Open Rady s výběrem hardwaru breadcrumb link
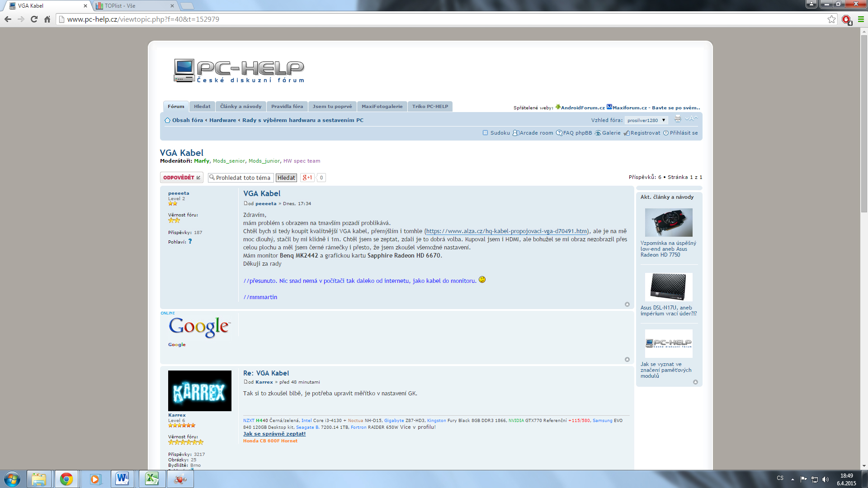 [302, 120]
